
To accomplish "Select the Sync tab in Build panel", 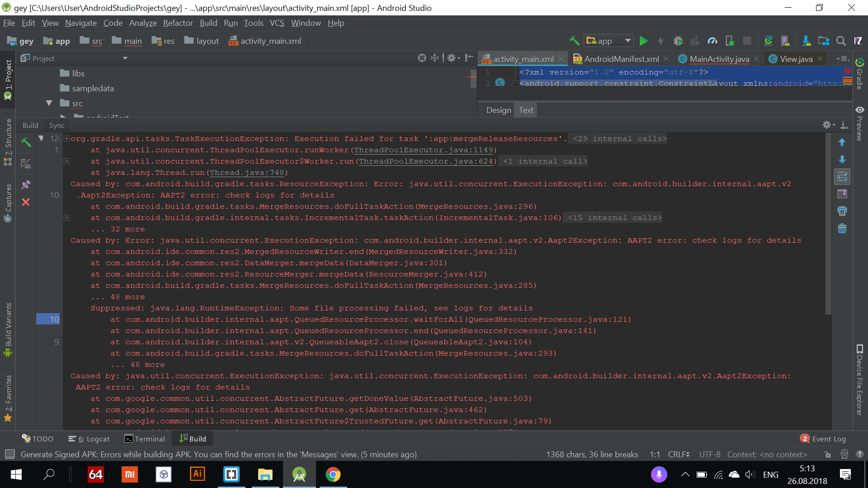I will (x=57, y=125).
